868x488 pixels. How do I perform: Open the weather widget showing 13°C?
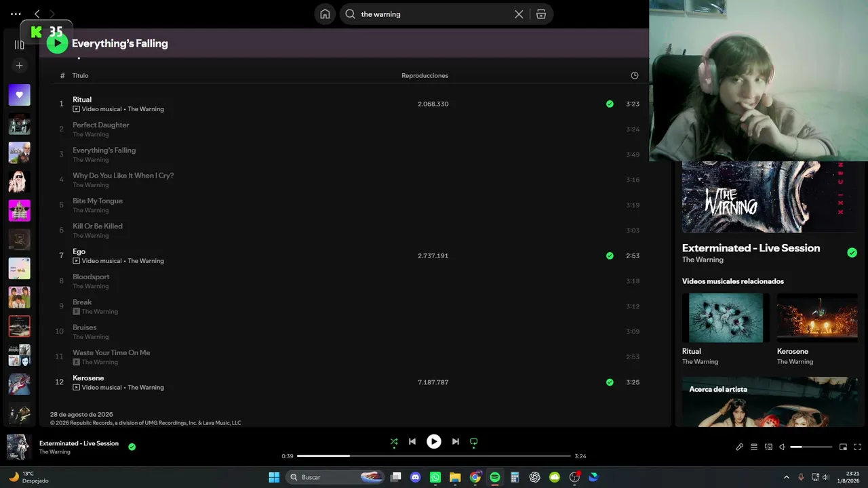pos(28,477)
